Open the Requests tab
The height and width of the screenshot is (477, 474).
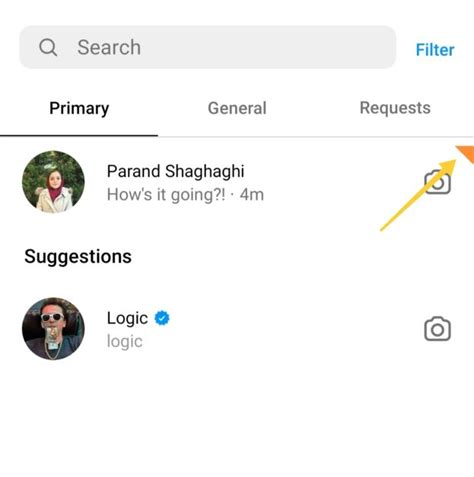click(x=395, y=108)
